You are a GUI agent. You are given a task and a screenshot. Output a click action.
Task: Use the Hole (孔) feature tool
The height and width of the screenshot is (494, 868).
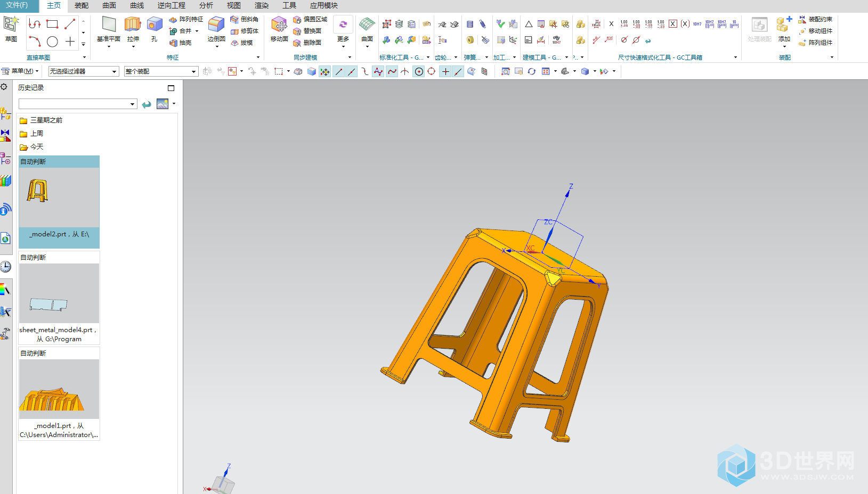[x=155, y=29]
